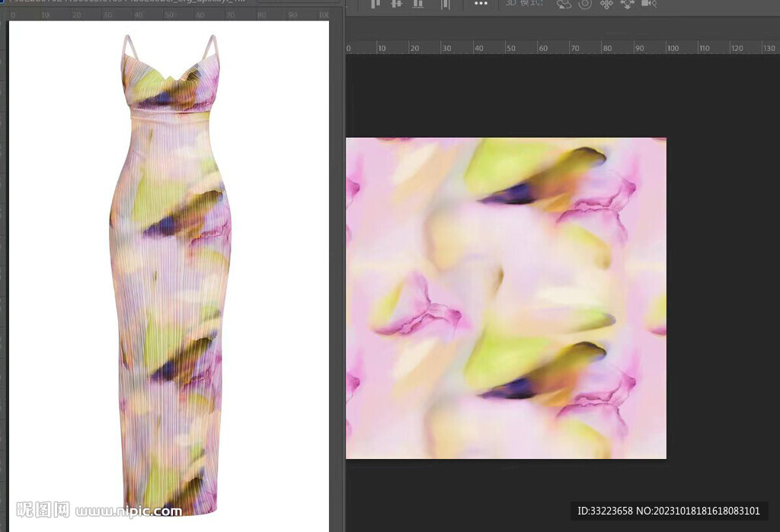Select the 3D zoom video-camera icon
The width and height of the screenshot is (780, 532).
tap(649, 4)
